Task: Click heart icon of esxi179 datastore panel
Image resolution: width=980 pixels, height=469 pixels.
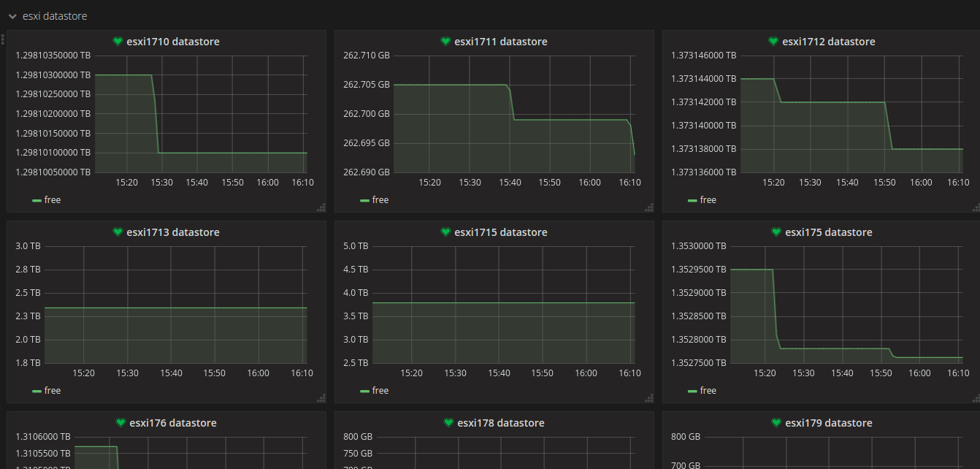Action: (x=776, y=423)
